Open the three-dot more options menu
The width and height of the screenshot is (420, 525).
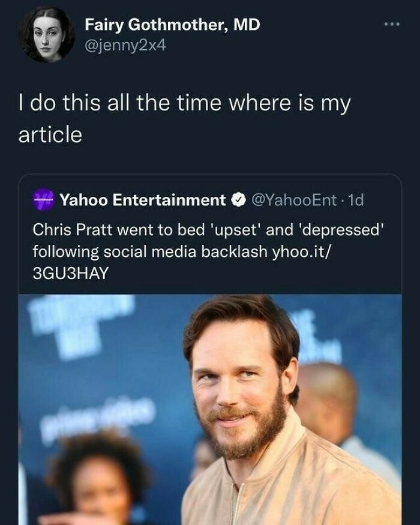coord(392,24)
